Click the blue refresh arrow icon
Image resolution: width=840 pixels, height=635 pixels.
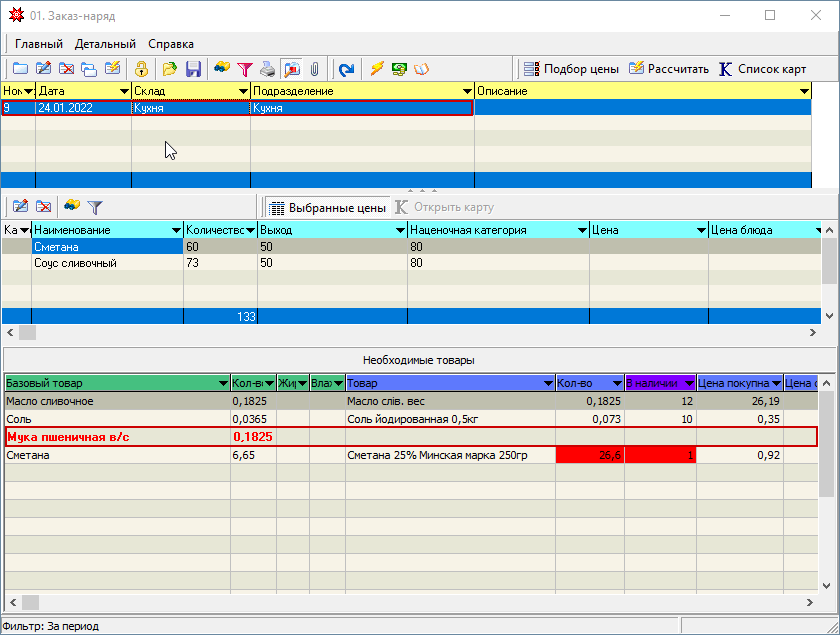346,69
